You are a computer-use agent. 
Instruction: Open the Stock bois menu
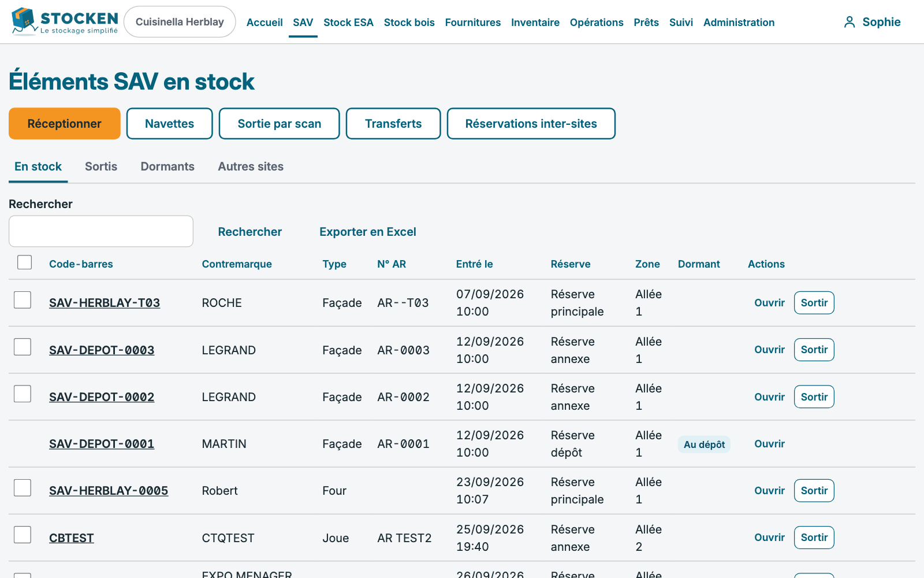(409, 23)
